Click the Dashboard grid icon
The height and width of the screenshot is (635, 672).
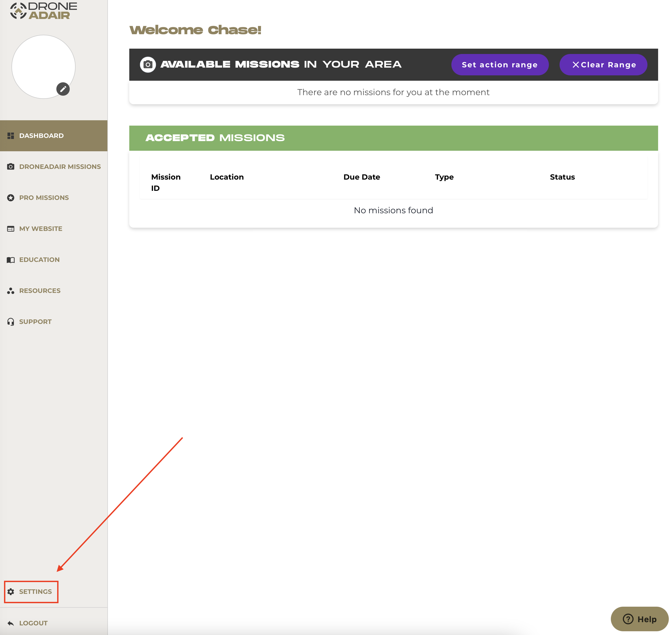11,136
